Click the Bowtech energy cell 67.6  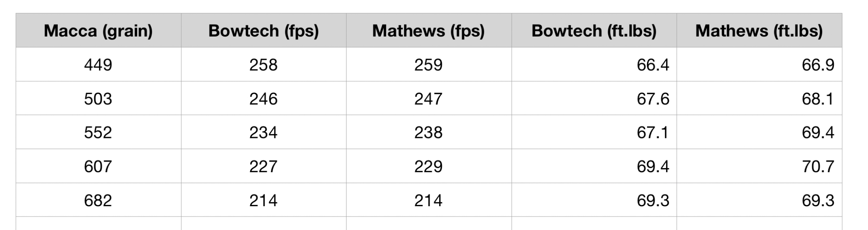click(x=594, y=98)
